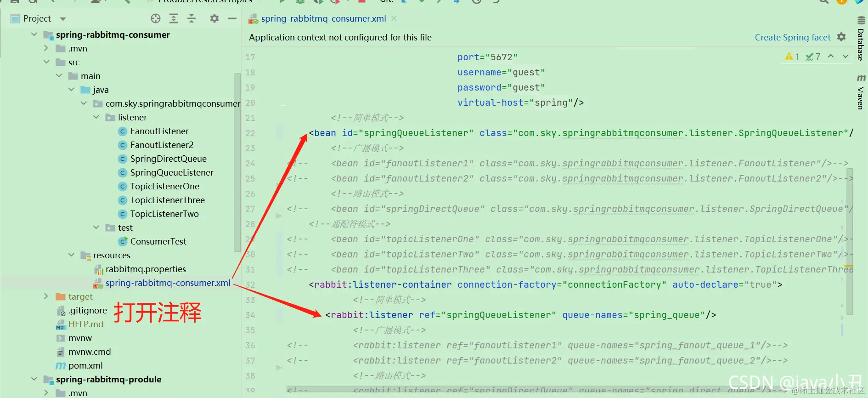The width and height of the screenshot is (868, 398).
Task: Open the Maven tool window
Action: [861, 92]
